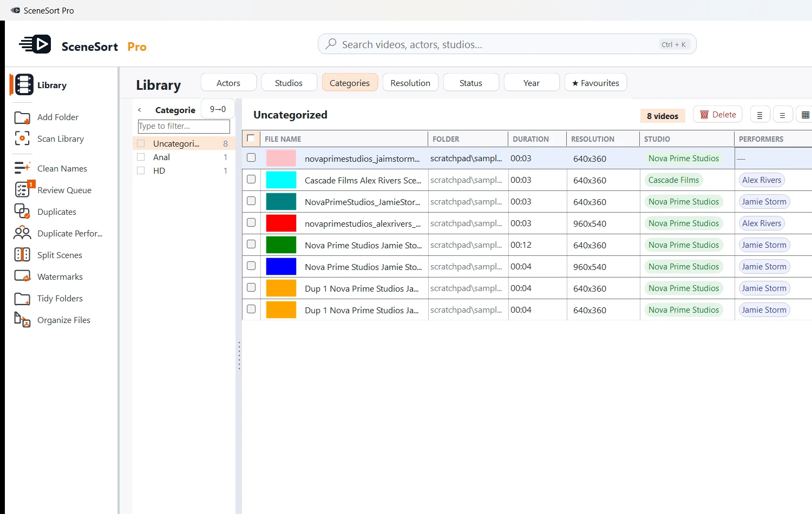
Task: Tick the Anal category checkbox
Action: pos(141,157)
